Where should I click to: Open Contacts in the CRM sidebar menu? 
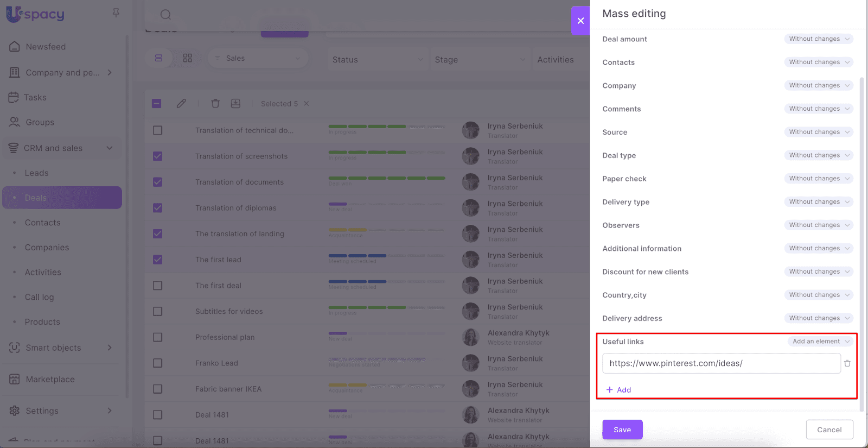(x=42, y=223)
